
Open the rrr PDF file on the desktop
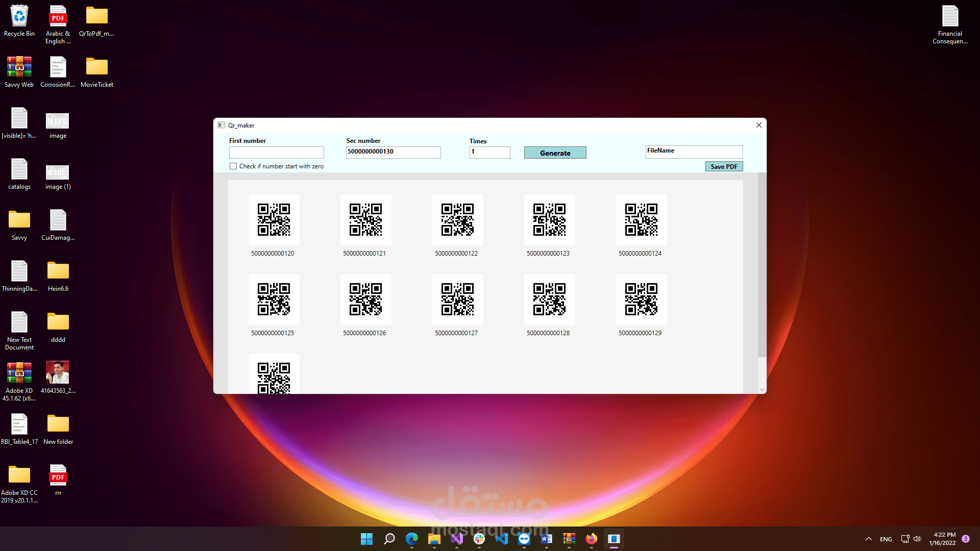(x=58, y=474)
